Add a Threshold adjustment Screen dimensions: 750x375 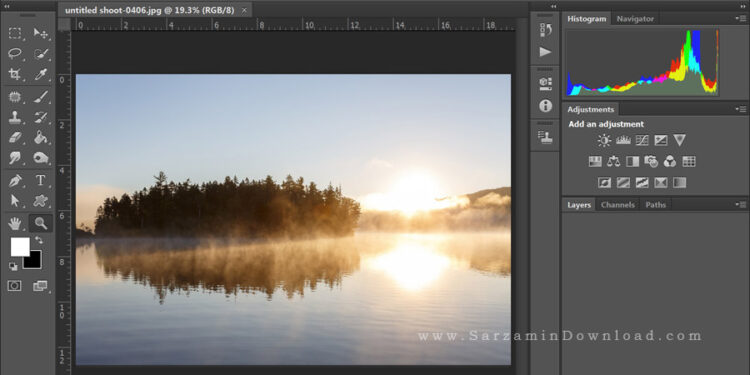pos(642,182)
